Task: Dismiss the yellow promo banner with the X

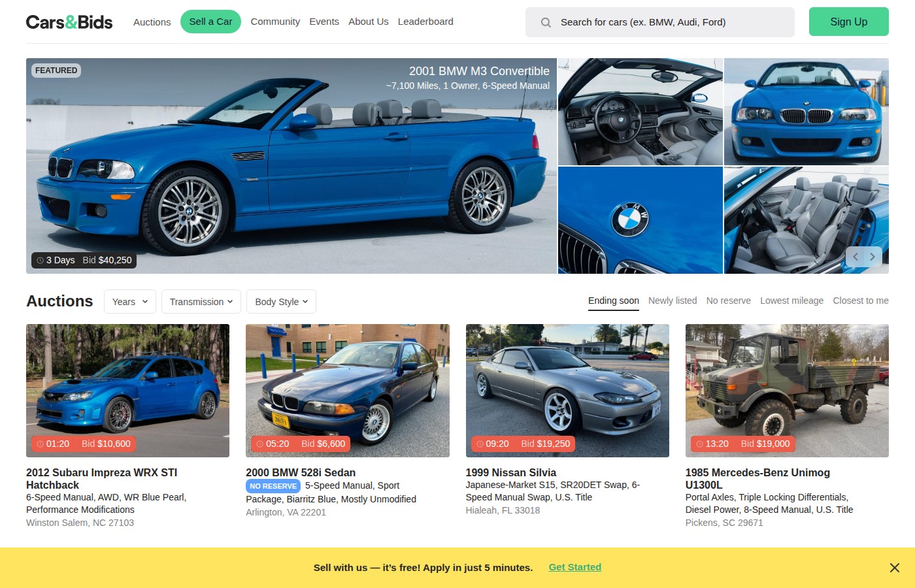Action: [x=894, y=567]
